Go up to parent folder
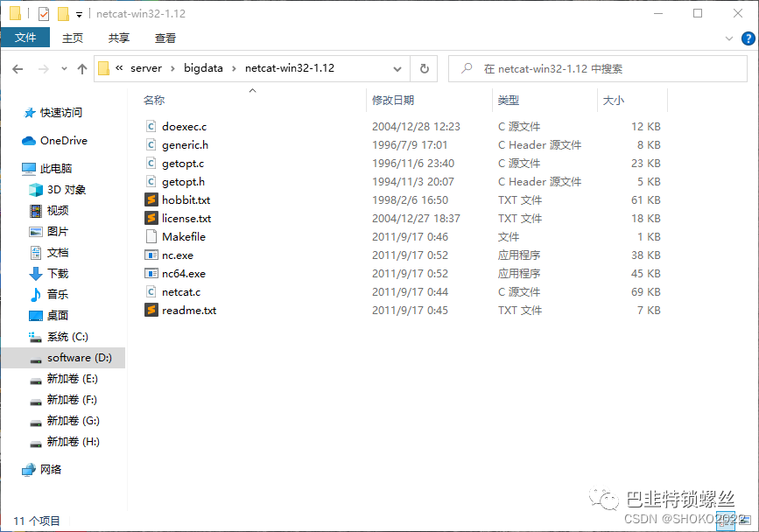This screenshot has width=759, height=532. (x=82, y=68)
